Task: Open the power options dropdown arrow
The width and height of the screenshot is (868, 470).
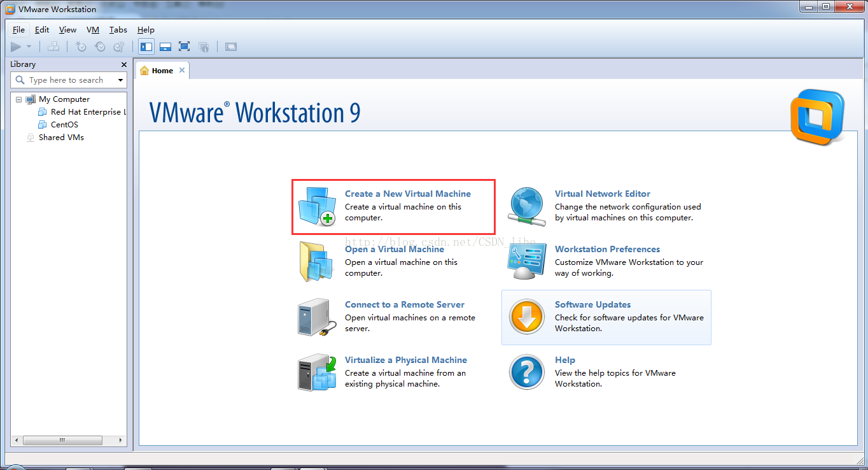Action: pyautogui.click(x=29, y=46)
